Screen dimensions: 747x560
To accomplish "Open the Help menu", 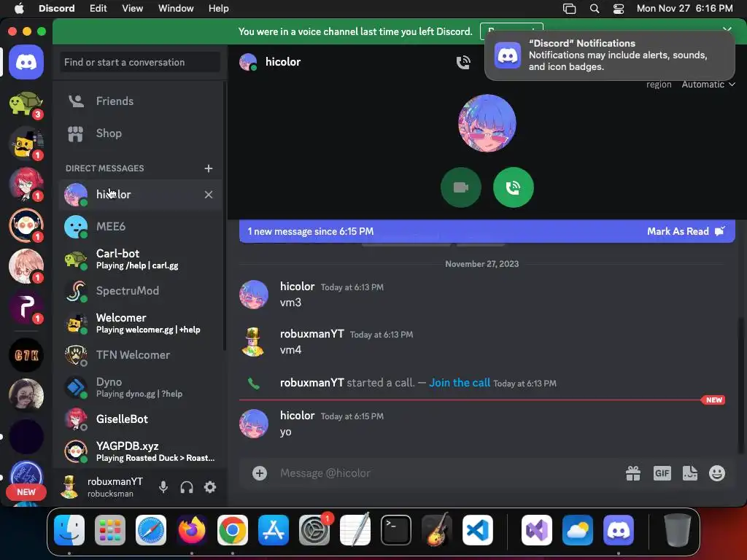I will [219, 8].
